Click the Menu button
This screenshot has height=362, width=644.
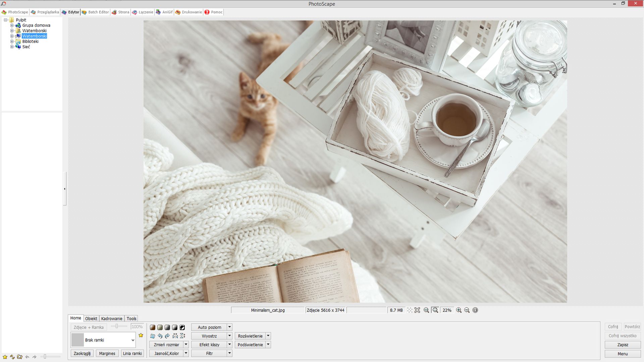click(x=623, y=354)
